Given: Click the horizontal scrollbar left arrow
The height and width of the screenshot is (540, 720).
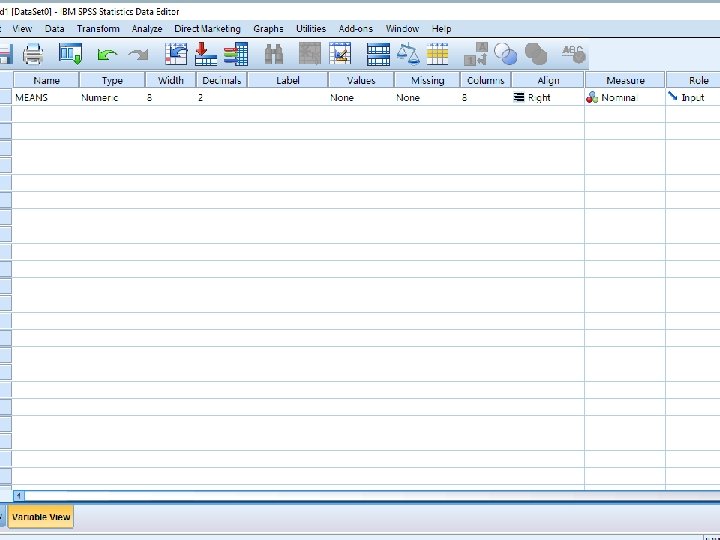Looking at the screenshot, I should click(19, 495).
